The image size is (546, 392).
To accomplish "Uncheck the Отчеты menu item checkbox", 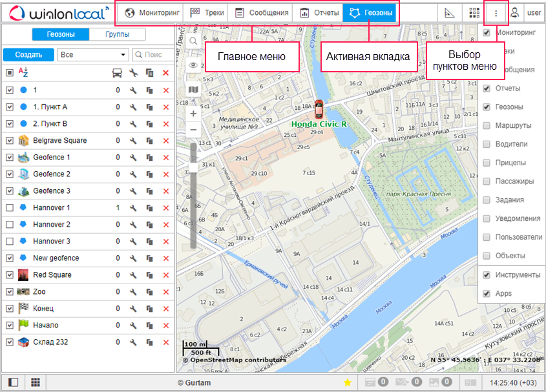I will 487,88.
